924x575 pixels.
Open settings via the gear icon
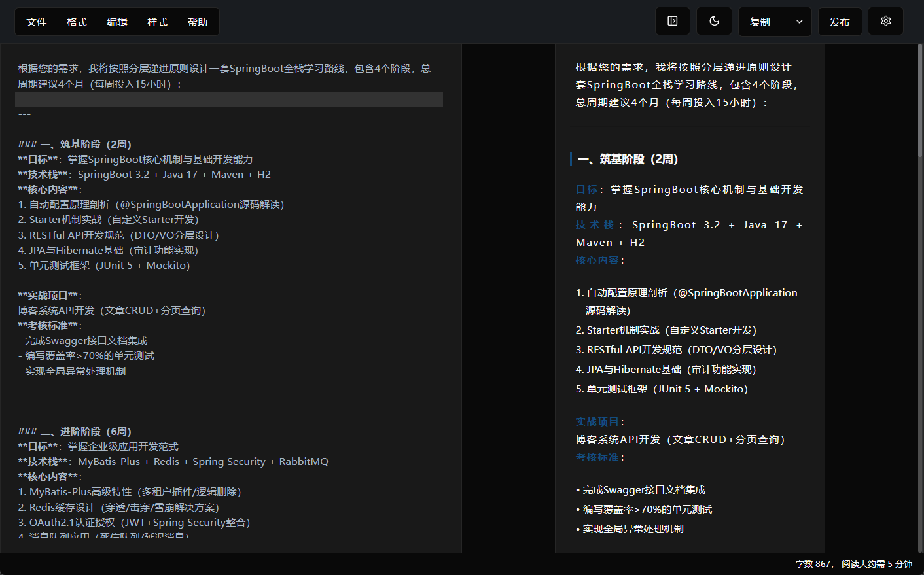tap(885, 21)
